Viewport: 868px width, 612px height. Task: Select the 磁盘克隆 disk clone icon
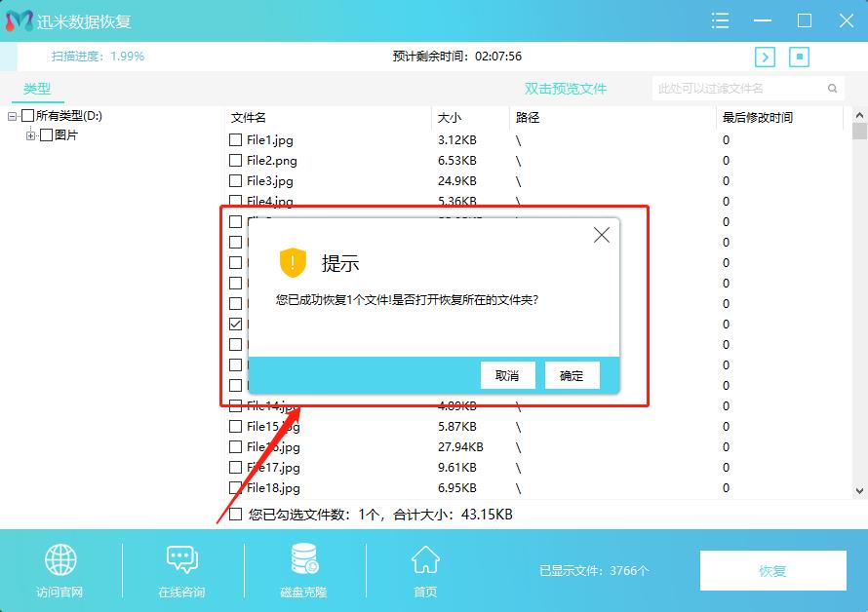click(302, 560)
